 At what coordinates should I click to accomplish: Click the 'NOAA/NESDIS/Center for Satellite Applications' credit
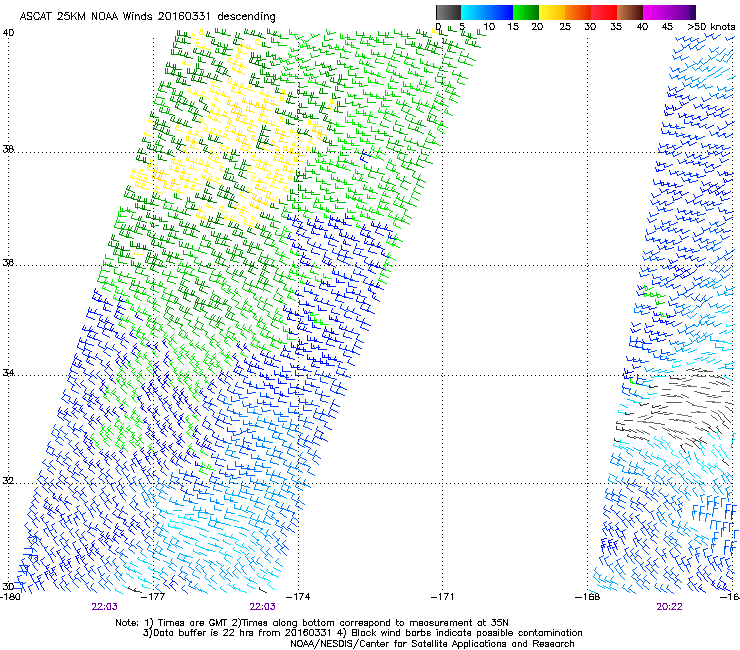432,644
